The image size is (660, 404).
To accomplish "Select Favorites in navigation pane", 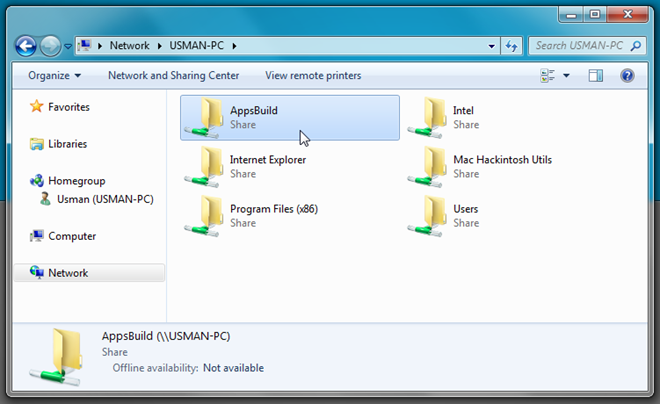I will click(x=69, y=107).
